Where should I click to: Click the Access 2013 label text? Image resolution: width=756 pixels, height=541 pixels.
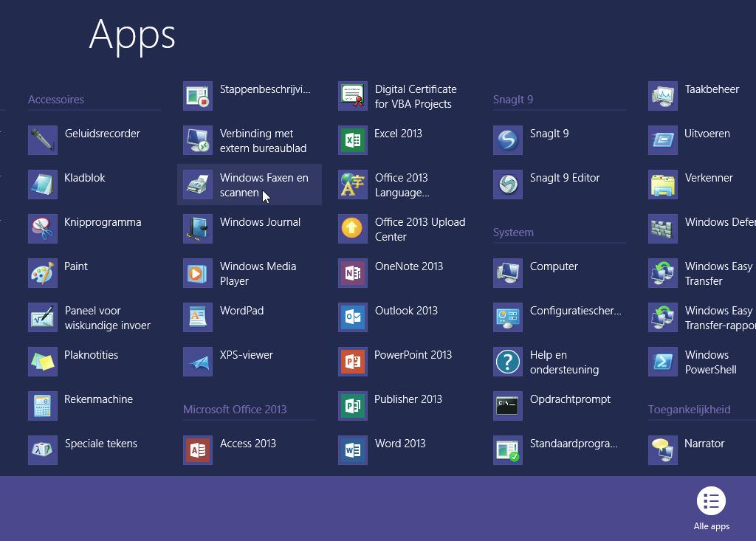click(248, 443)
